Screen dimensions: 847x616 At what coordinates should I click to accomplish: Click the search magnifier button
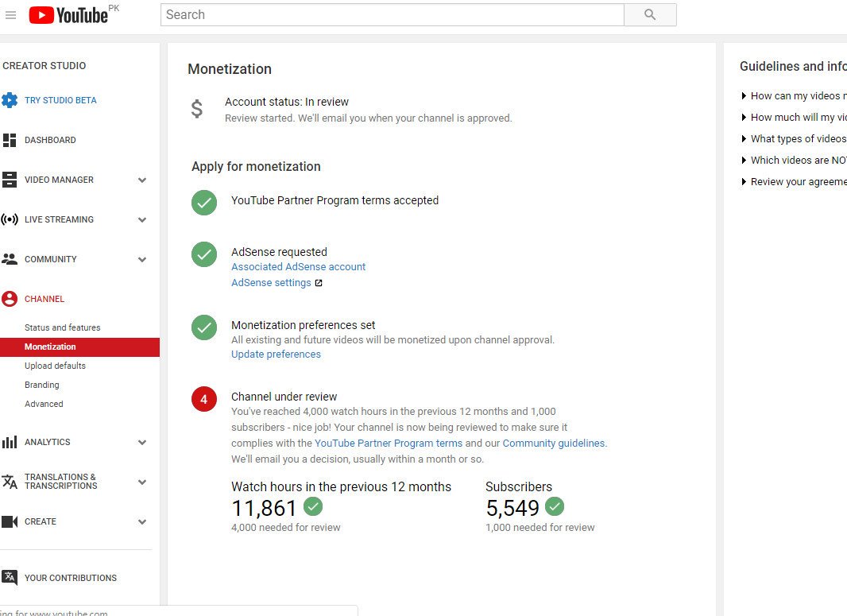pyautogui.click(x=650, y=14)
